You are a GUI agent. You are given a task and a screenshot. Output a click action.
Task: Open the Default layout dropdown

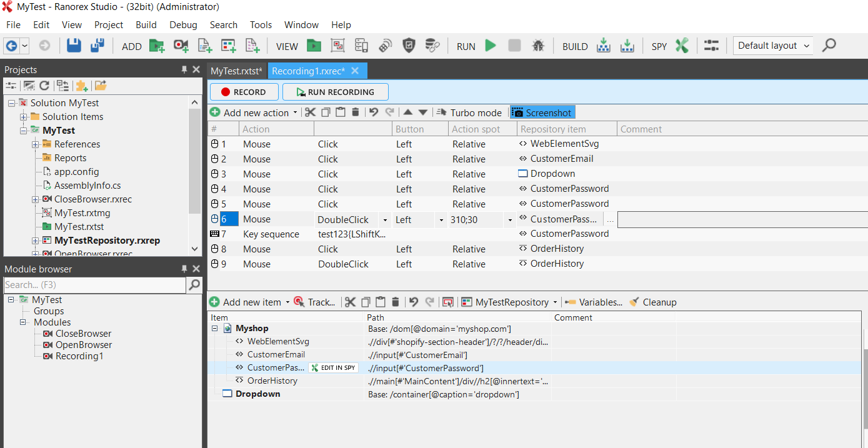tap(774, 46)
